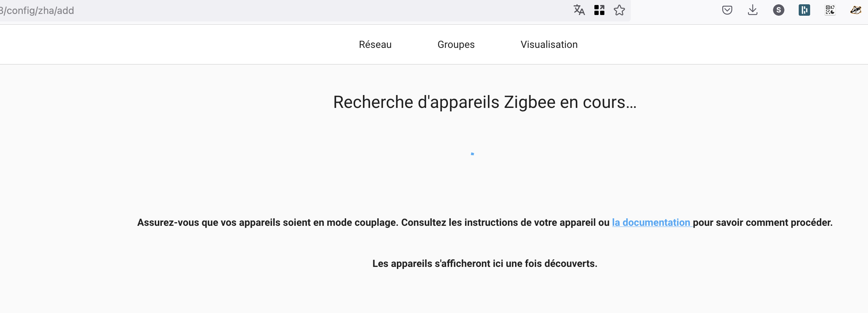Open the QR grid icon in address bar
This screenshot has width=868, height=313.
pyautogui.click(x=599, y=10)
